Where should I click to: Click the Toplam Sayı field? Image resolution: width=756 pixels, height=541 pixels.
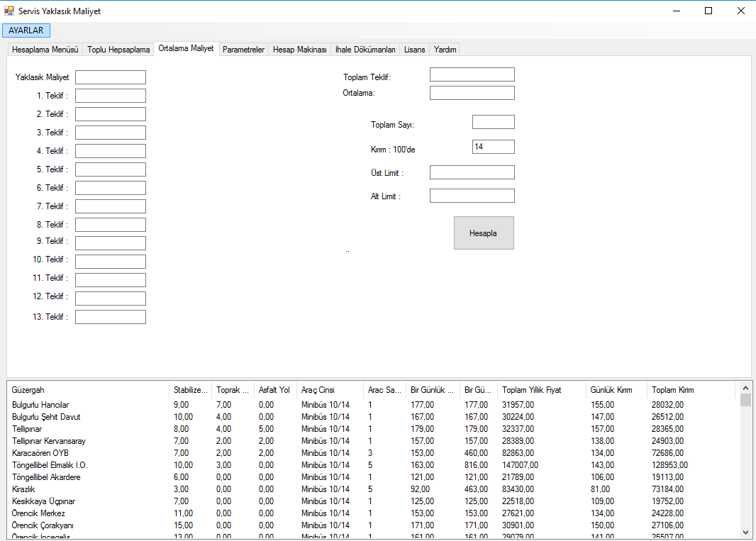pos(493,122)
